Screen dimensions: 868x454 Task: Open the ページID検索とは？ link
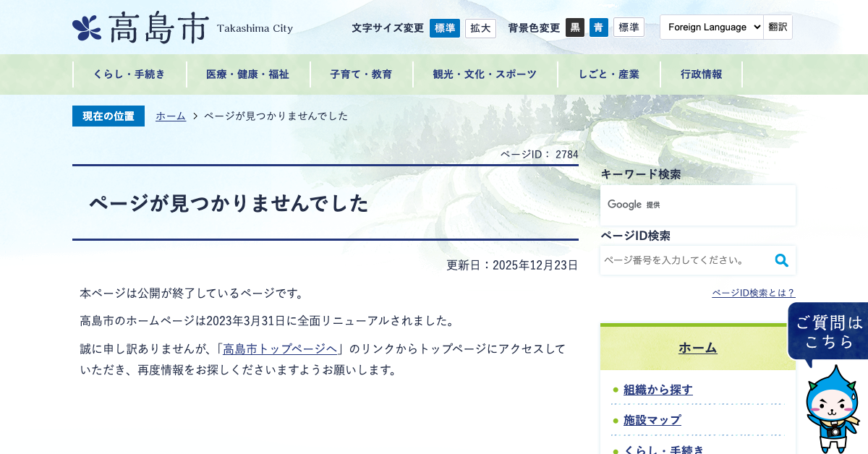pyautogui.click(x=754, y=293)
